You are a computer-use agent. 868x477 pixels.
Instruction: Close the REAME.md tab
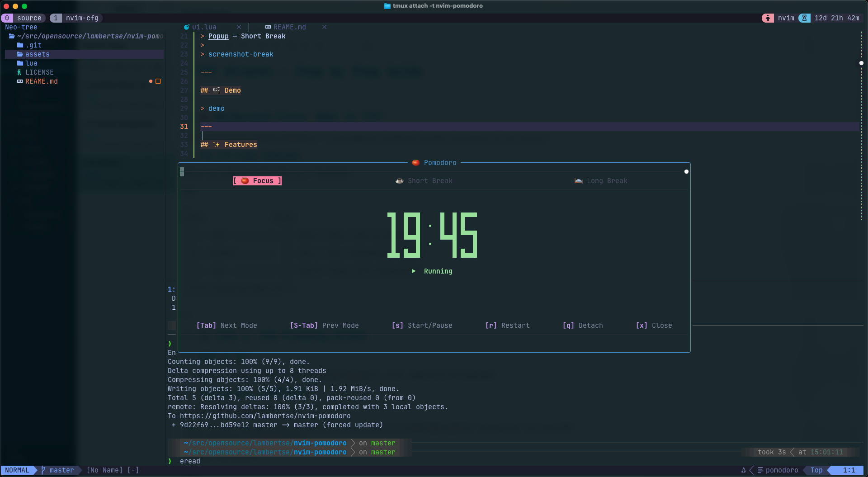[324, 27]
